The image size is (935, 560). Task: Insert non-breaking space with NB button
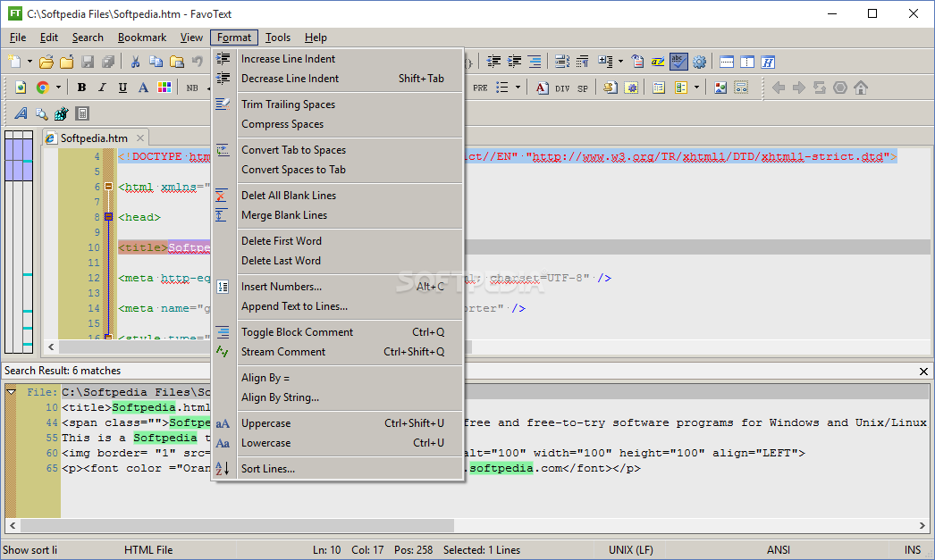point(192,88)
